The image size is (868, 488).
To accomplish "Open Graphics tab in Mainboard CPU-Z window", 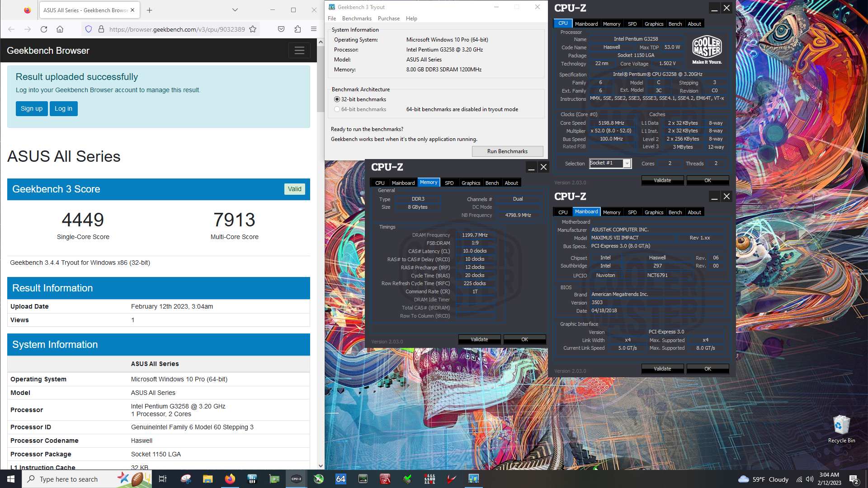I will 654,212.
